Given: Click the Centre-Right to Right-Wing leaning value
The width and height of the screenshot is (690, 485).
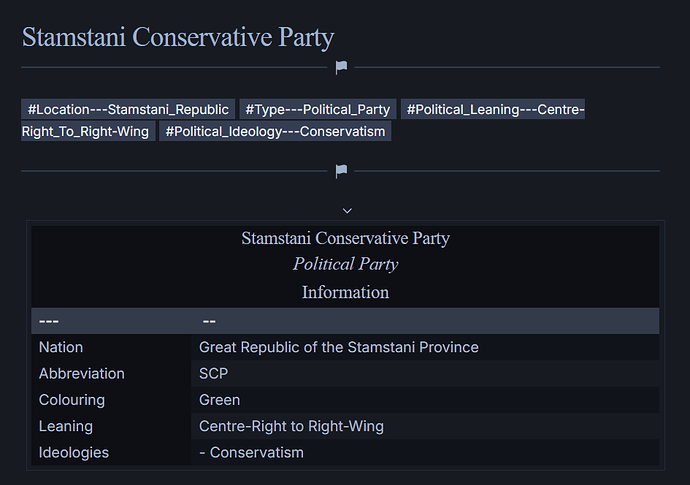Looking at the screenshot, I should click(291, 426).
